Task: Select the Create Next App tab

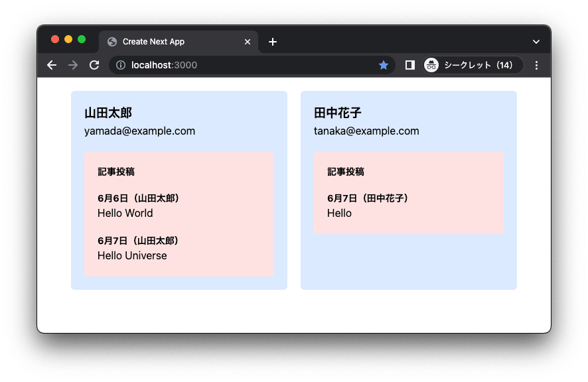Action: coord(179,42)
